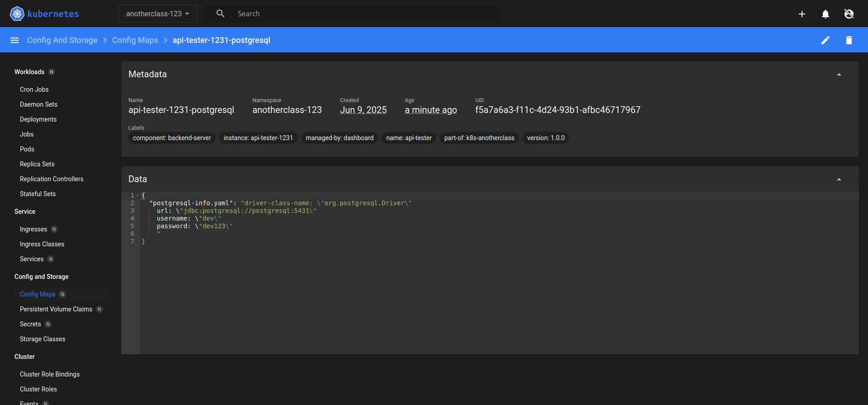
Task: Click the jdbc url line in editor
Action: click(x=236, y=211)
